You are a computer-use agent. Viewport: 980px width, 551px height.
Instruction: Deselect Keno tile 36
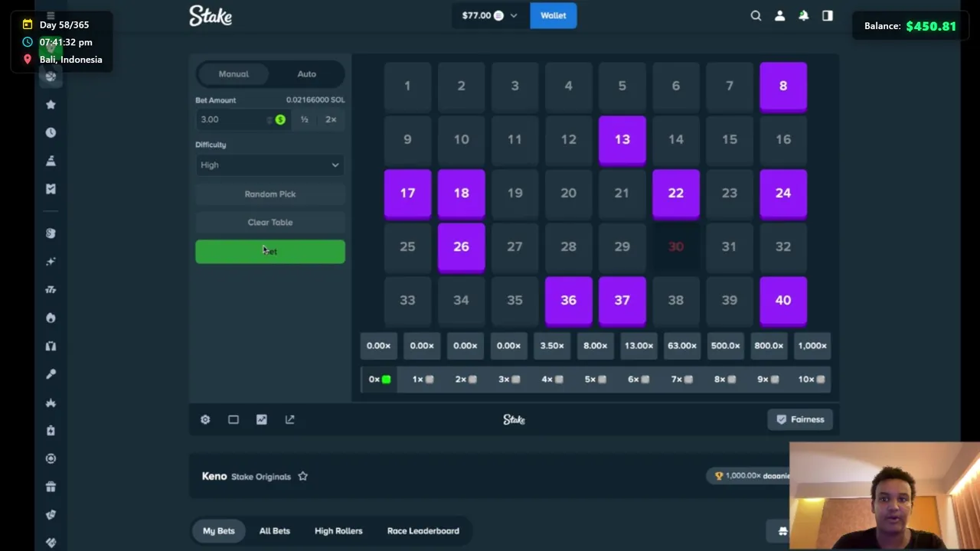(568, 301)
